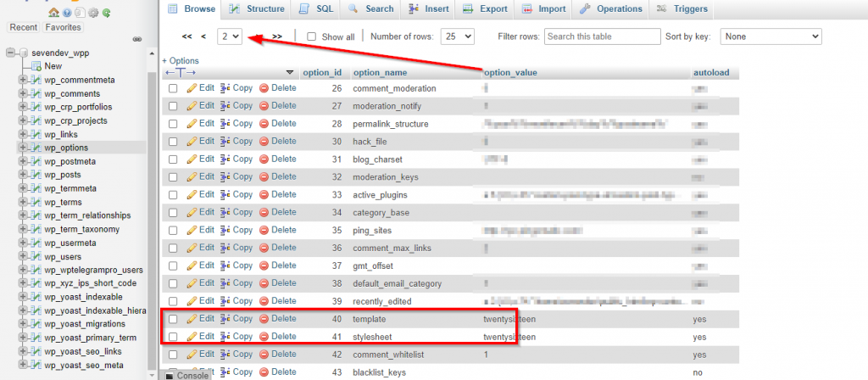Click the Recent button
Screen dimensions: 868x380
pos(24,27)
